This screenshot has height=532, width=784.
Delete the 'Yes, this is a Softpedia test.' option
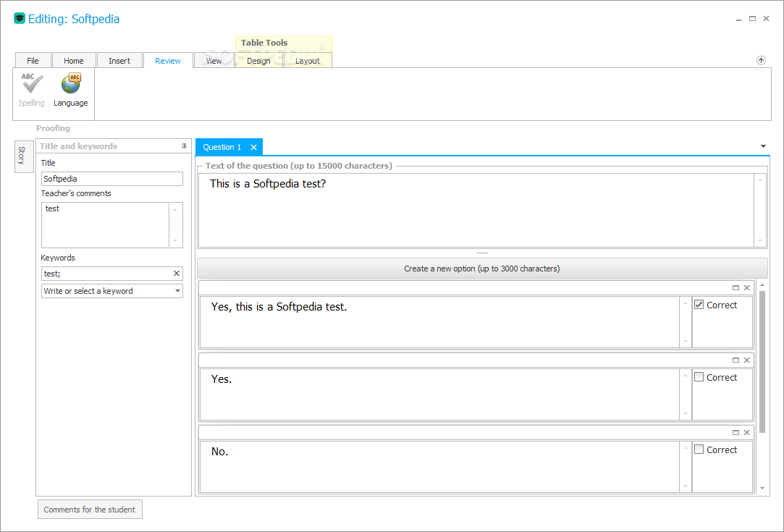click(746, 287)
